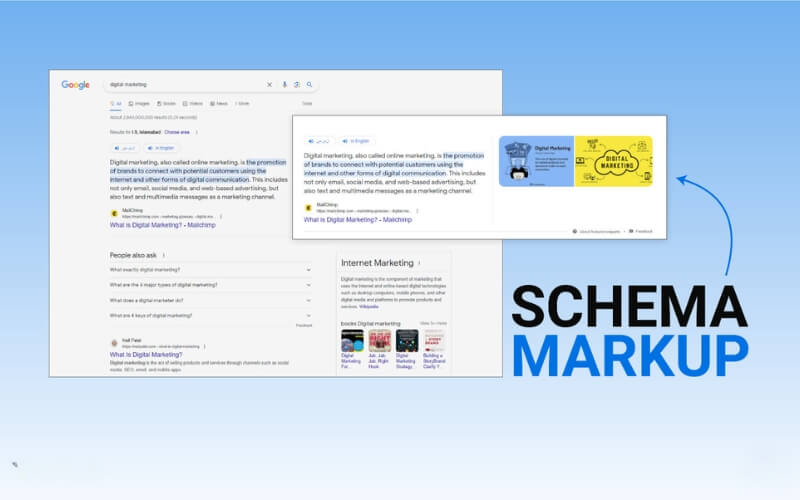Switch to the News tab
This screenshot has height=500, width=800.
tap(219, 104)
